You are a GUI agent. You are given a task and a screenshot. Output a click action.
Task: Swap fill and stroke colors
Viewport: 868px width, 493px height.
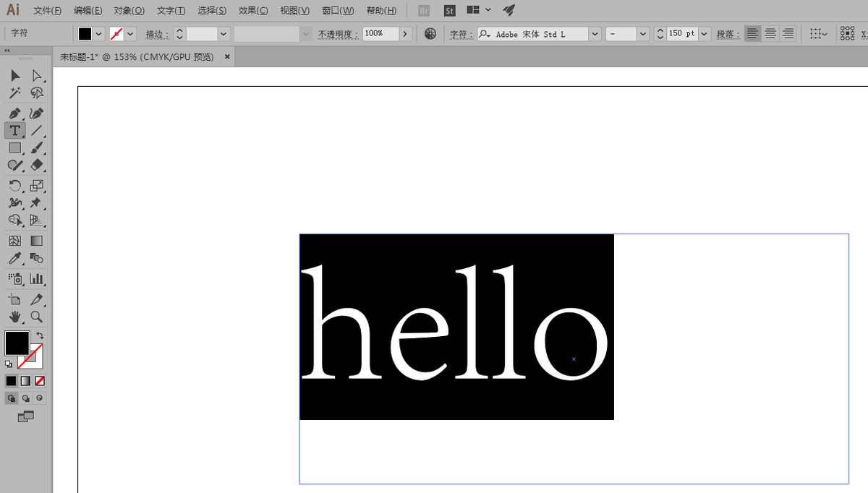click(x=41, y=335)
